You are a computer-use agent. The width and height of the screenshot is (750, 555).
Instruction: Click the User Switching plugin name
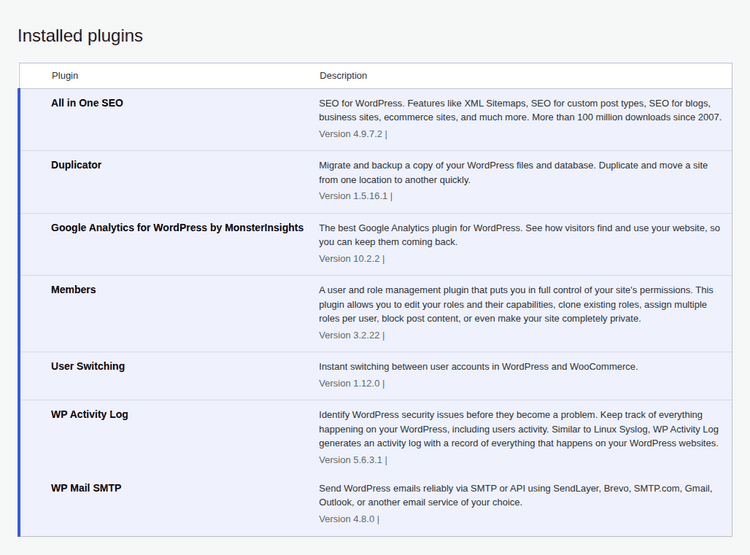coord(88,366)
